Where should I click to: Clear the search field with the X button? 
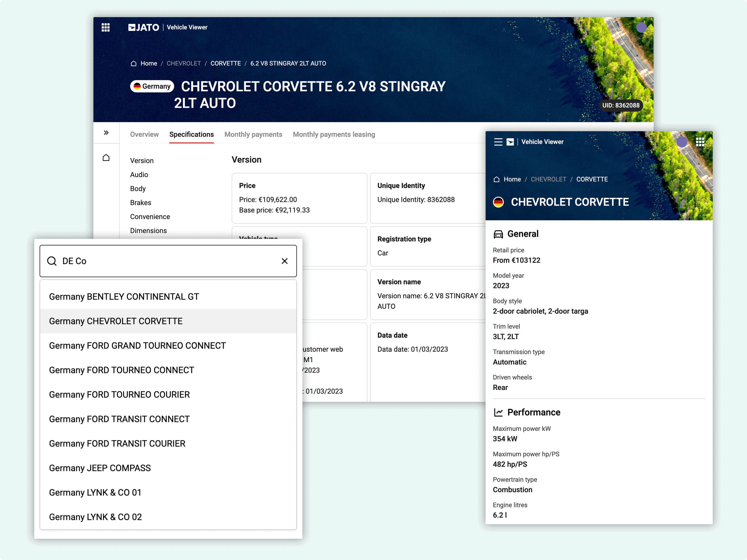[x=284, y=261]
